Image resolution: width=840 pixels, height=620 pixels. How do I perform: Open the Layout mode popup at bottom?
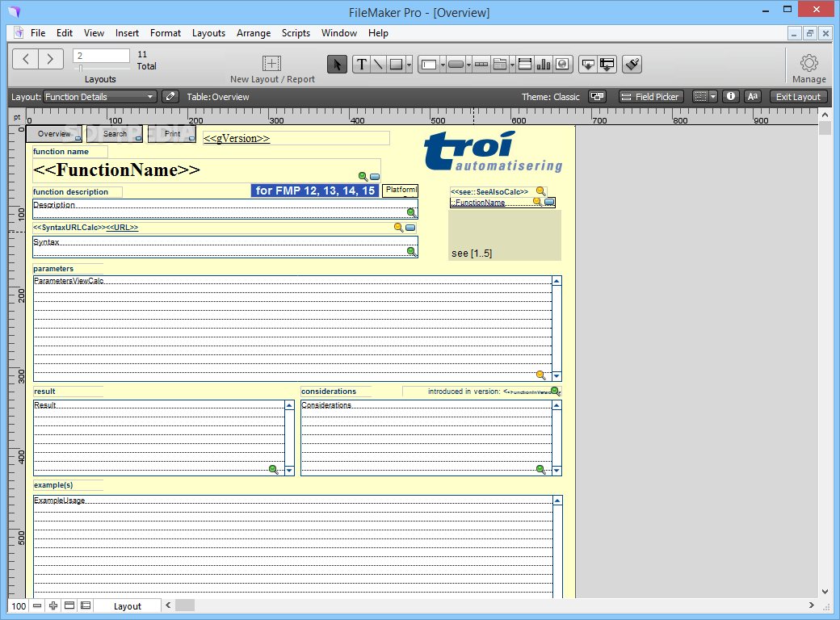[127, 606]
